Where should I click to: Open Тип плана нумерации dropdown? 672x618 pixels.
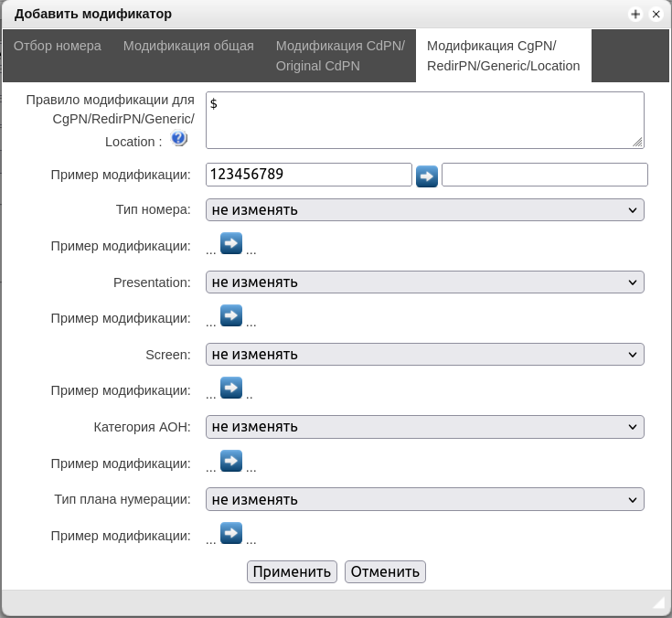(x=424, y=500)
